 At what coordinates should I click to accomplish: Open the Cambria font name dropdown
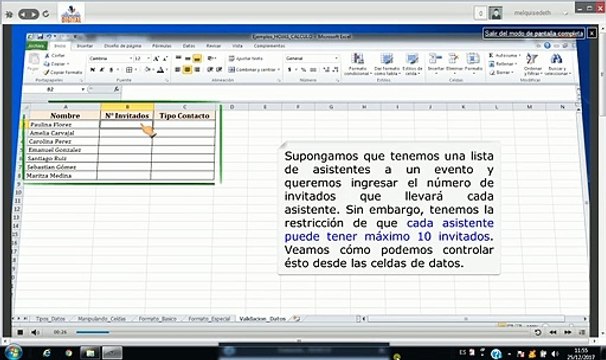130,58
